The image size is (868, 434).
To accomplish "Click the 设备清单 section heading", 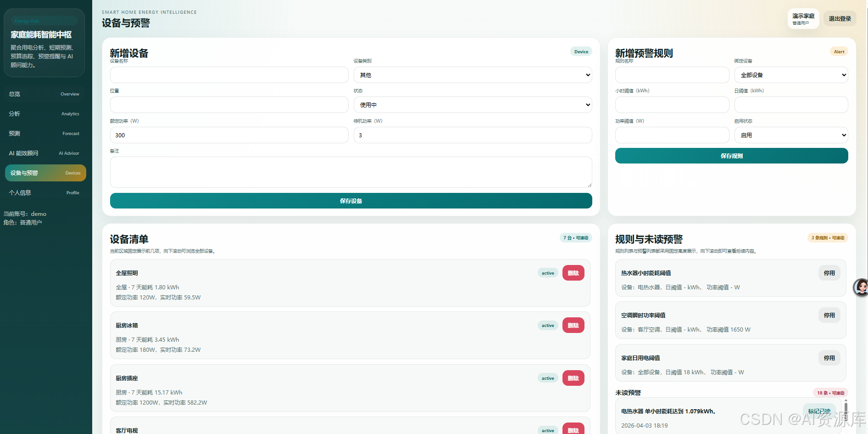I will pyautogui.click(x=129, y=239).
